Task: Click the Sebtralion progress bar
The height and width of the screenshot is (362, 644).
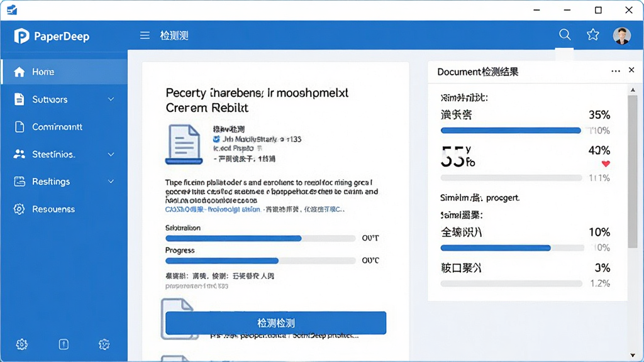Action: pos(260,238)
